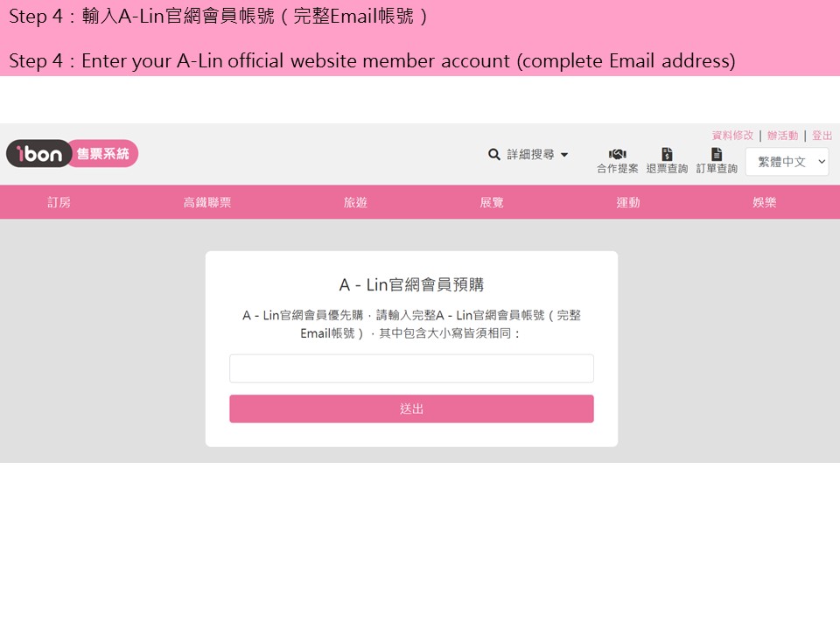This screenshot has height=630, width=840.
Task: Go to the 娛樂 category
Action: click(x=765, y=202)
